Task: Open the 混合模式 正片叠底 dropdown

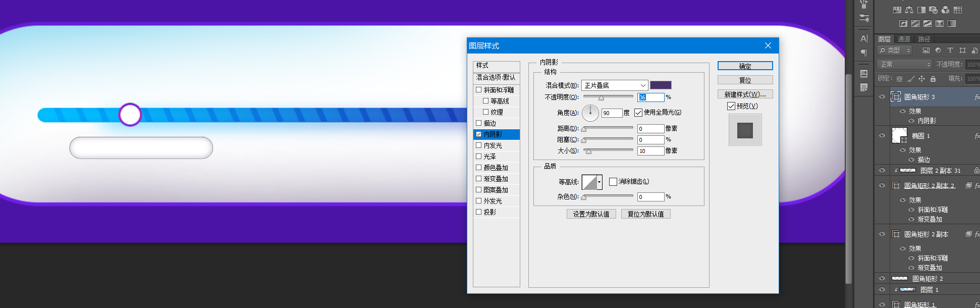Action: point(615,85)
